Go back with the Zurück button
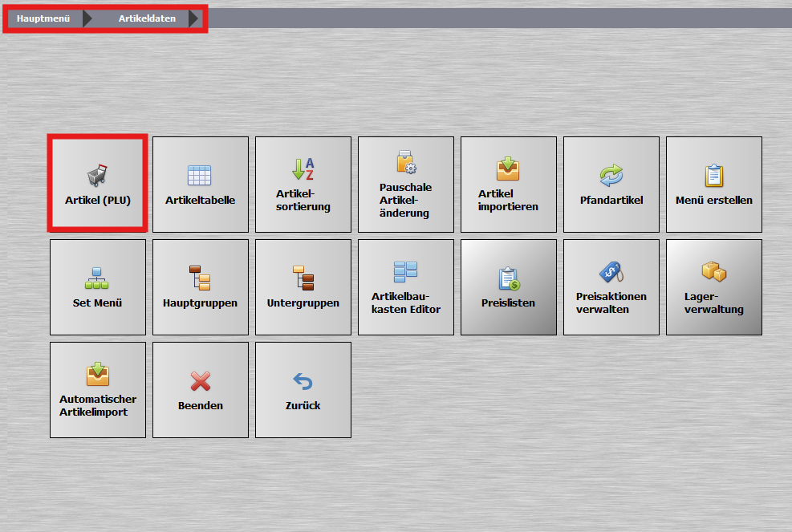This screenshot has width=792, height=532. pyautogui.click(x=303, y=390)
